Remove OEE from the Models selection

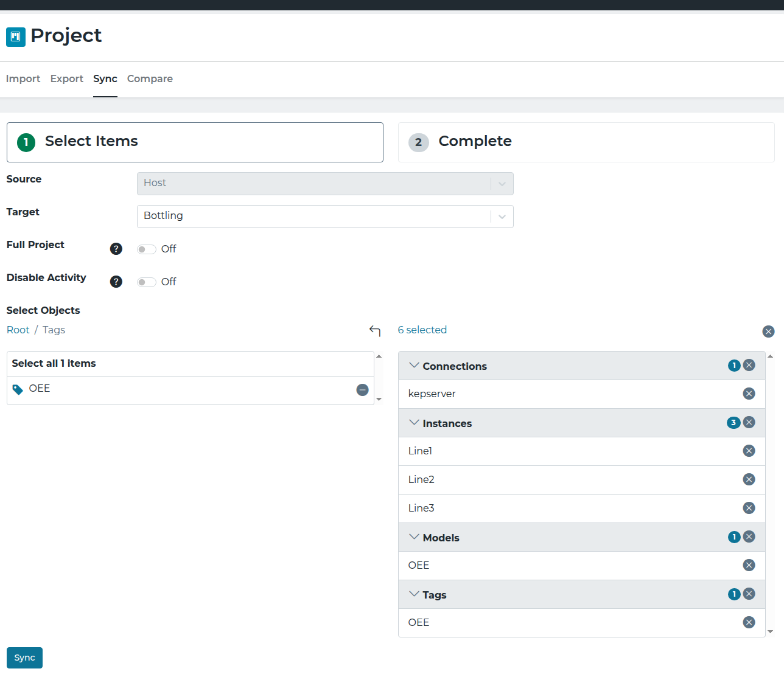(x=749, y=565)
